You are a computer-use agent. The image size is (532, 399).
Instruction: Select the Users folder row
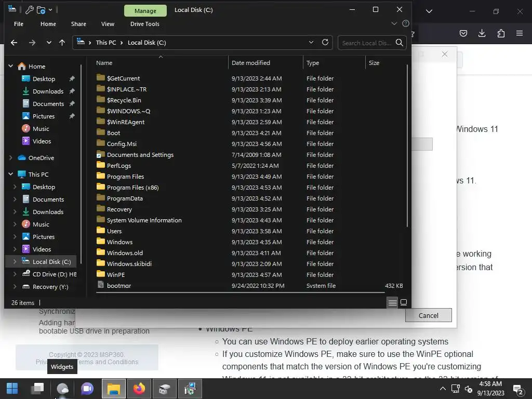pyautogui.click(x=249, y=231)
